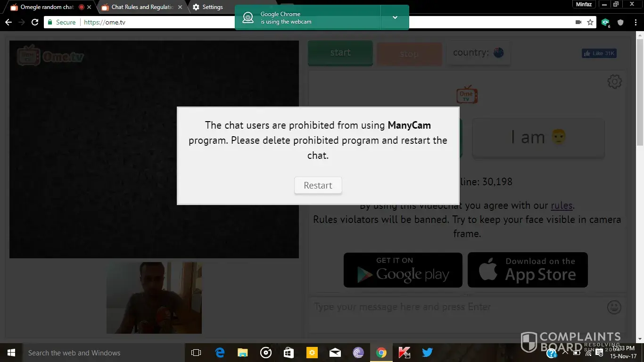The height and width of the screenshot is (362, 644).
Task: Open the rules link
Action: pos(561,206)
